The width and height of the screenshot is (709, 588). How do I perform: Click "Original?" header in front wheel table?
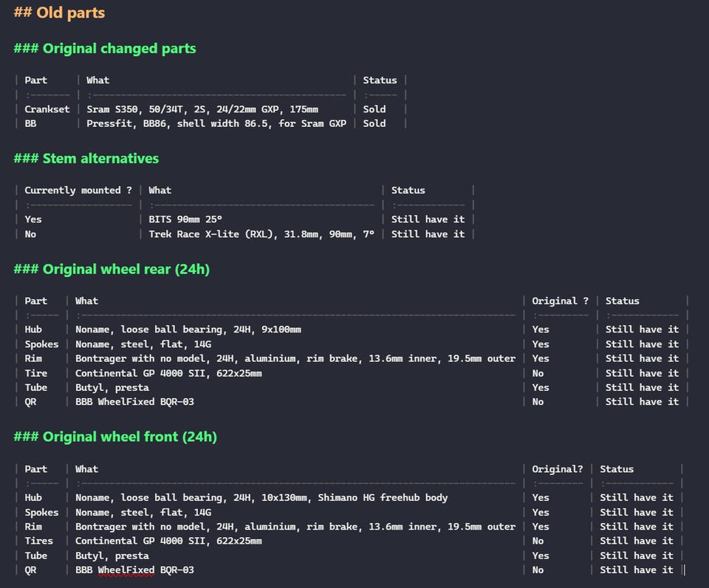point(558,470)
